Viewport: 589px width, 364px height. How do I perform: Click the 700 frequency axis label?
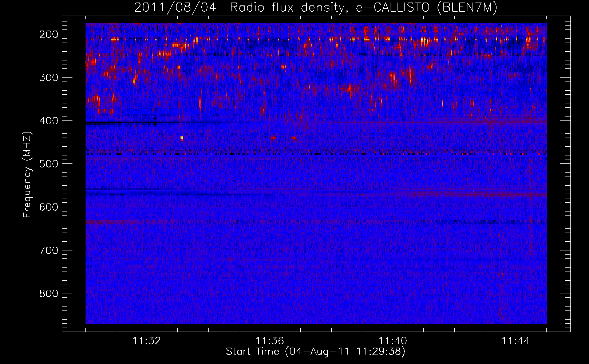pos(49,250)
